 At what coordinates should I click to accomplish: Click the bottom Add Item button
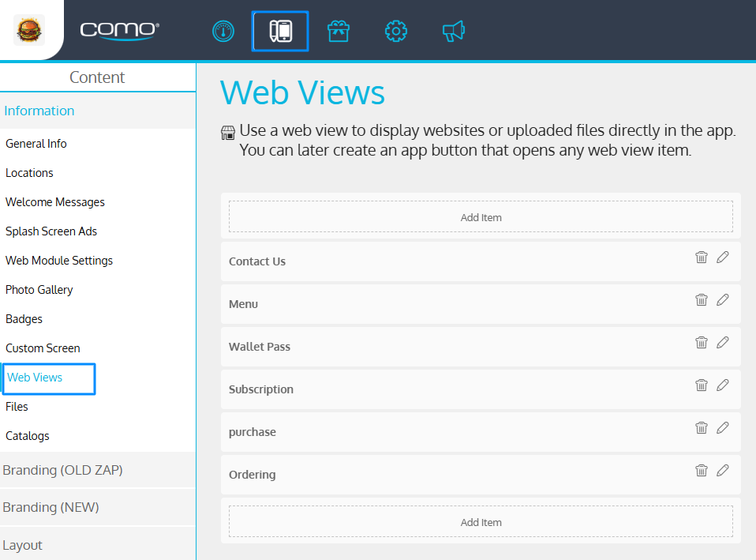click(x=481, y=522)
